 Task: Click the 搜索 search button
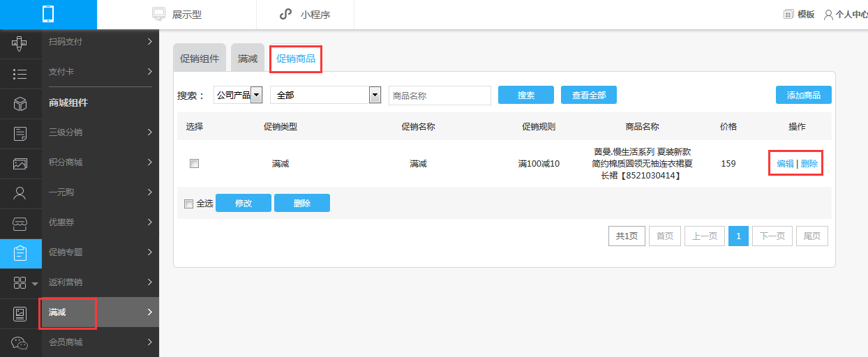tap(526, 95)
